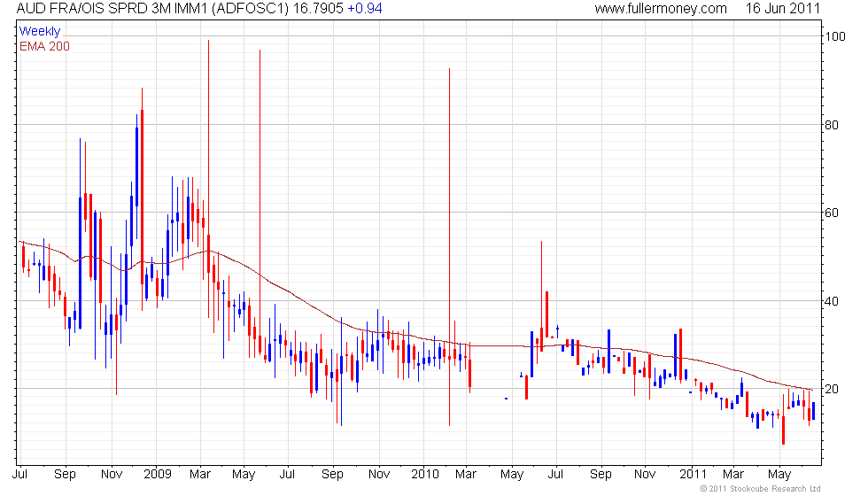The width and height of the screenshot is (868, 496).
Task: Click the www.fullermoney.com link
Action: click(661, 9)
